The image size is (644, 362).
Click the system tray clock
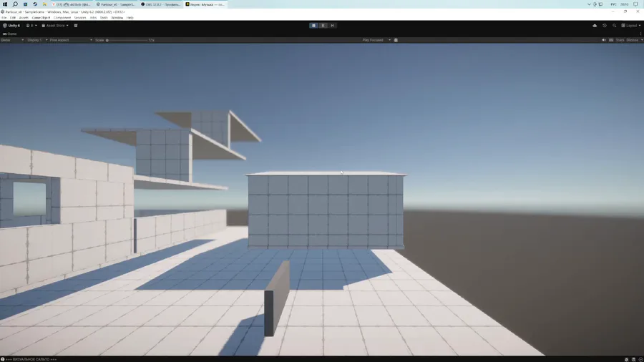[x=624, y=4]
